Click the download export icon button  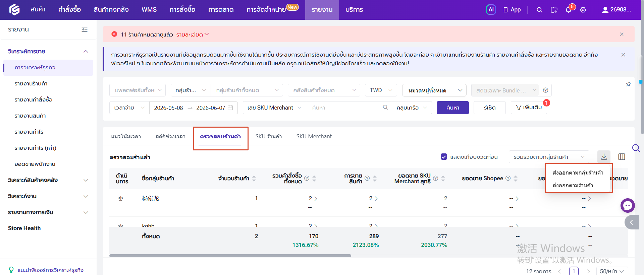click(x=604, y=156)
